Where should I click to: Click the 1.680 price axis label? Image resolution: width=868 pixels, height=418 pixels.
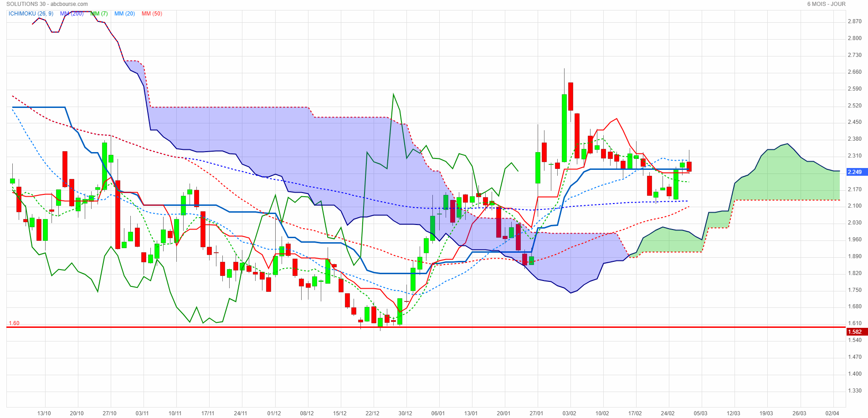pos(855,306)
